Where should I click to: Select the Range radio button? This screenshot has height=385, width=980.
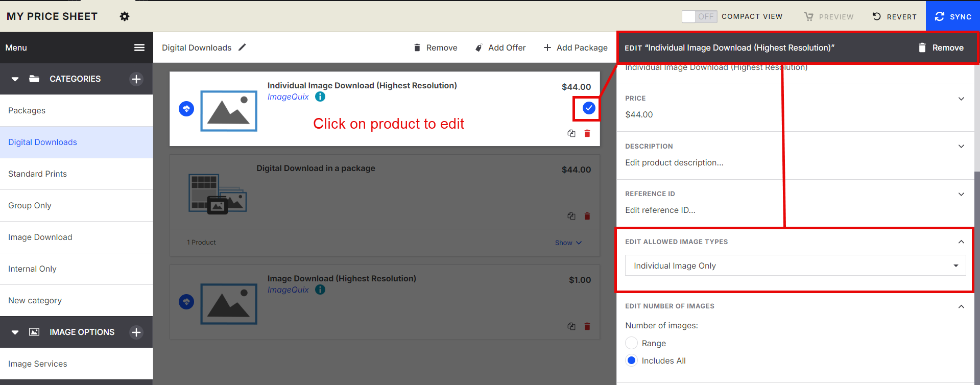pyautogui.click(x=632, y=343)
